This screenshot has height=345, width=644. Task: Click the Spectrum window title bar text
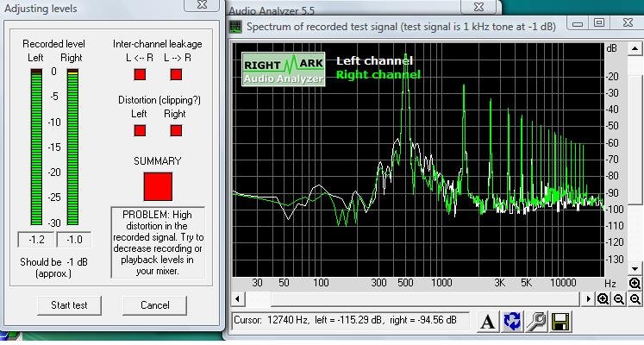click(401, 27)
